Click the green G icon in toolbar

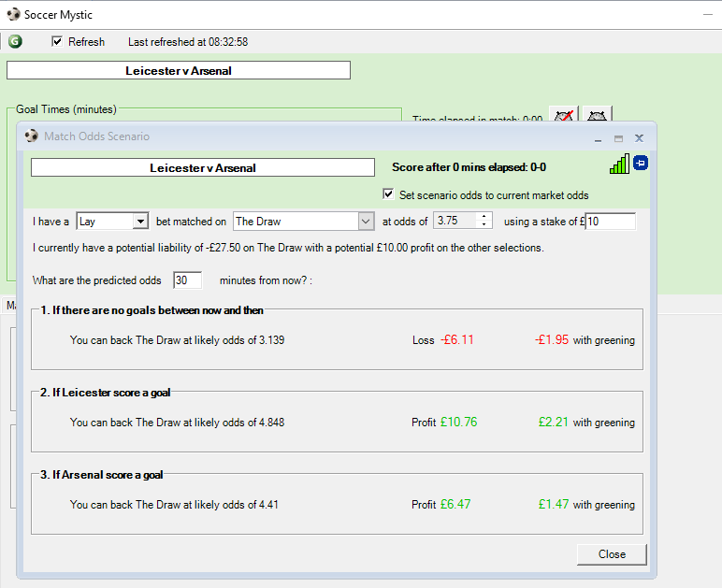click(x=15, y=41)
